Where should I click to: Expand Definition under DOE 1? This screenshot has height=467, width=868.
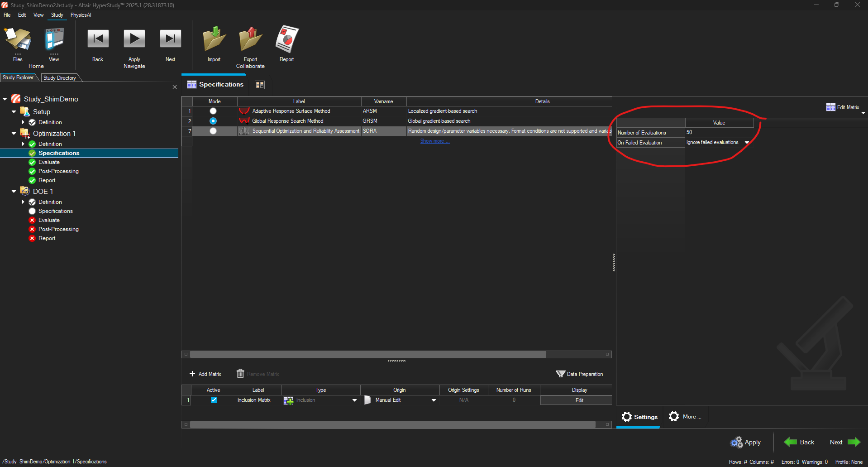click(23, 202)
